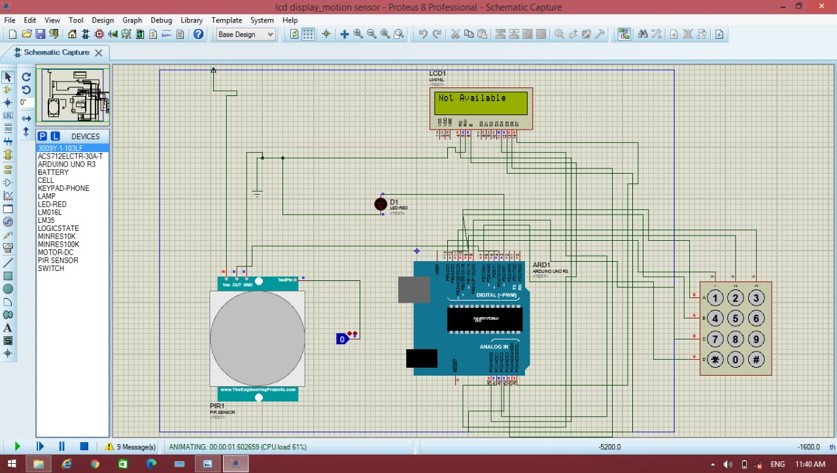Click the P pick devices button
The width and height of the screenshot is (837, 473).
tap(42, 136)
